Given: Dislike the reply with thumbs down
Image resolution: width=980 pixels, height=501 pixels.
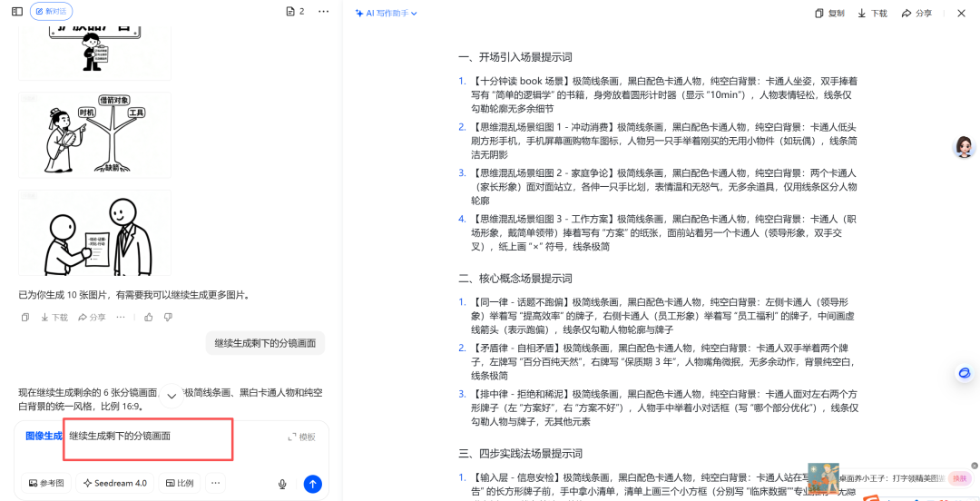Looking at the screenshot, I should pos(168,317).
